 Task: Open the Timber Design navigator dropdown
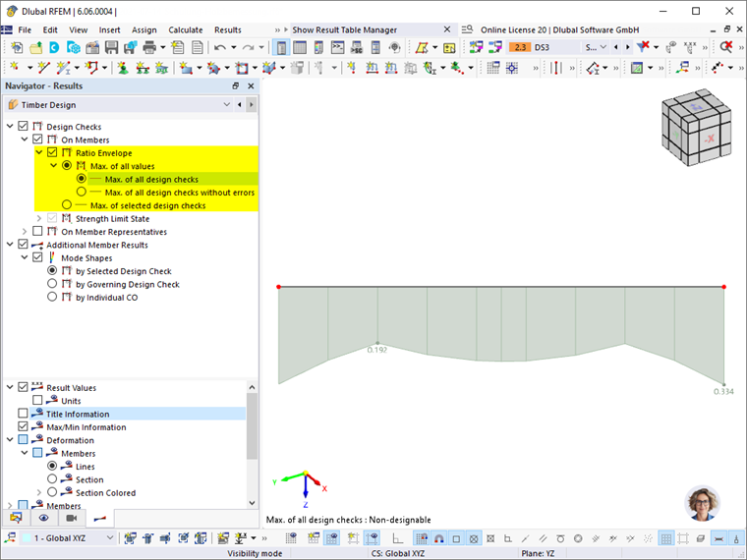coord(226,104)
